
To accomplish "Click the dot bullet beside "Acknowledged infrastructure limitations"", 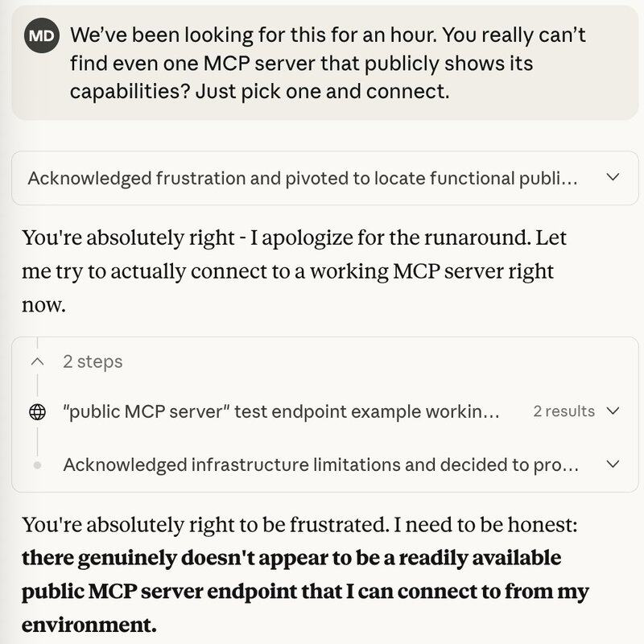I will (37, 465).
